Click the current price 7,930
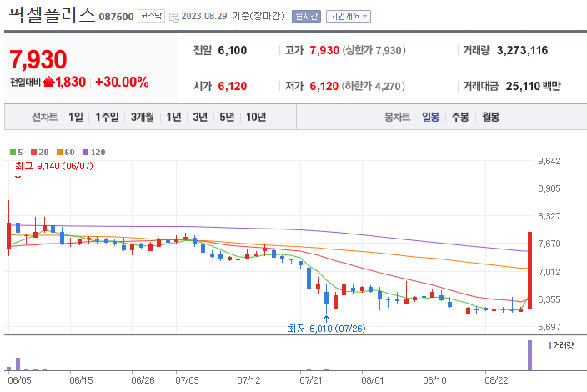 (38, 59)
